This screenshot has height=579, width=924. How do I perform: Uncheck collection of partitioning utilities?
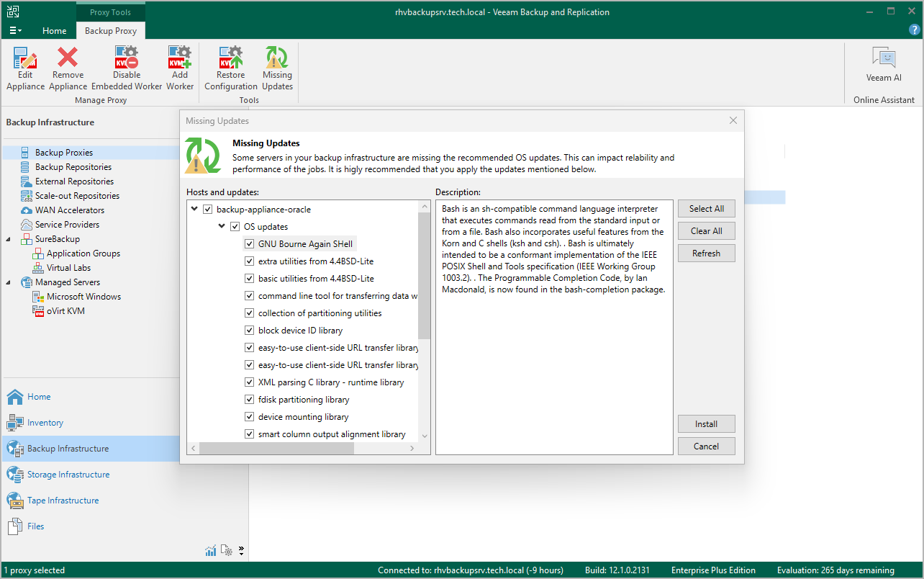[x=250, y=313]
